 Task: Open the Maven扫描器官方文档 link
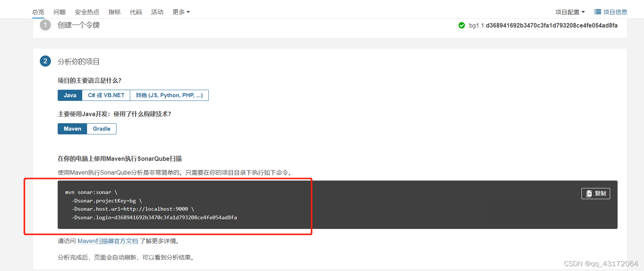108,241
